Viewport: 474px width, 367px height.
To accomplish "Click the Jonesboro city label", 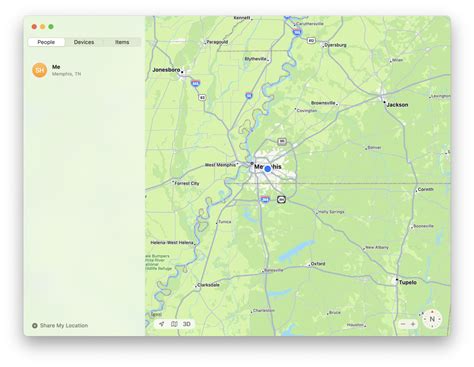I will (x=166, y=70).
